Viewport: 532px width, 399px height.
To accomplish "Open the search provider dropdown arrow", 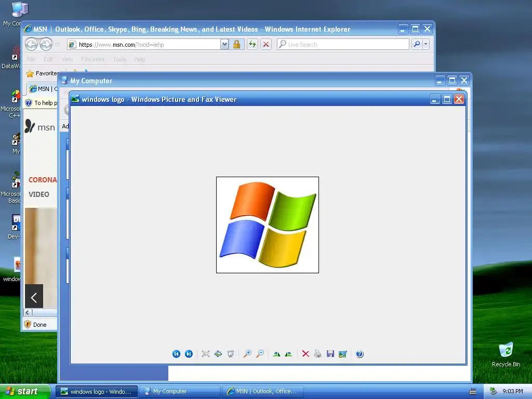I will pos(426,44).
